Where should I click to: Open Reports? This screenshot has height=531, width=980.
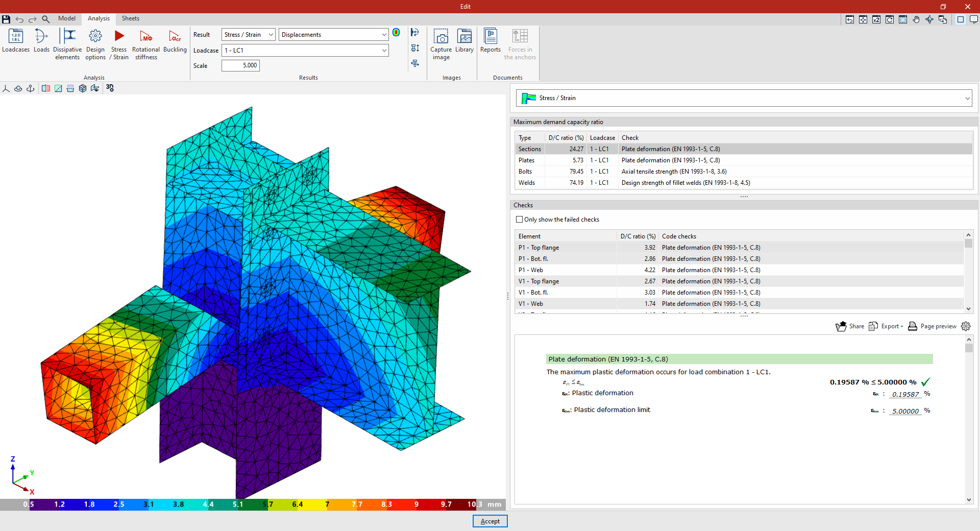(x=491, y=41)
